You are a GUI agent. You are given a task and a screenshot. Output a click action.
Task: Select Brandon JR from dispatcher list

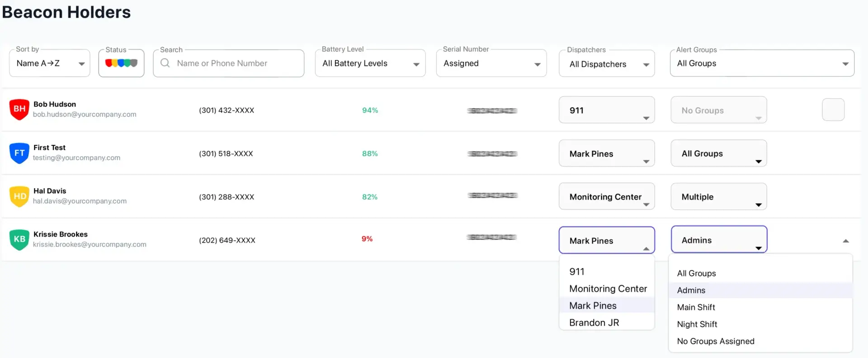tap(594, 323)
